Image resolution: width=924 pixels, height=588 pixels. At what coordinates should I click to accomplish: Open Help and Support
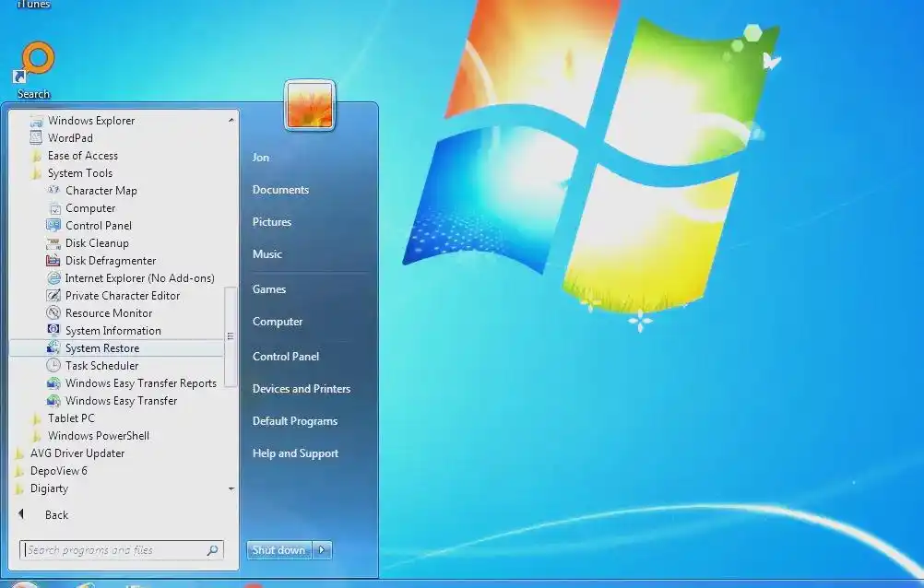(295, 453)
